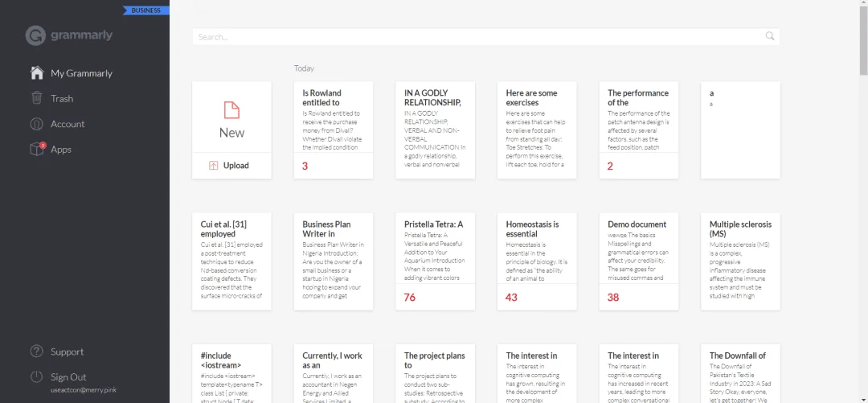The image size is (868, 403).
Task: Open "#include <iostream>" document
Action: coord(231,373)
